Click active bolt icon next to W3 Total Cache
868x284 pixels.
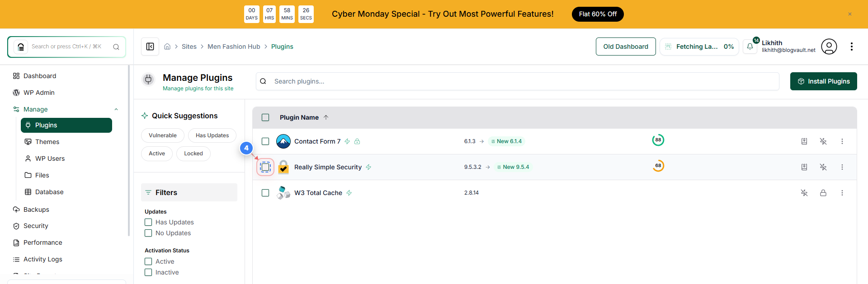(x=349, y=193)
